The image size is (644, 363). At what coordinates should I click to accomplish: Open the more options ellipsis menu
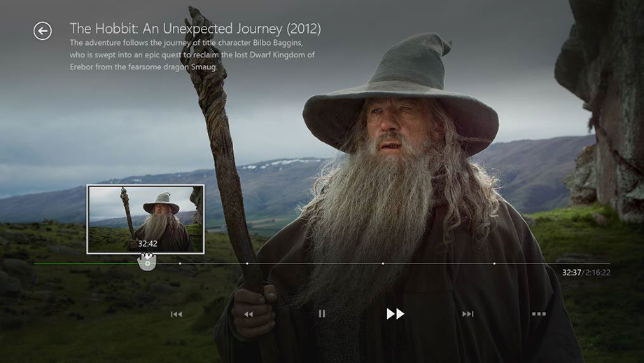pyautogui.click(x=538, y=314)
